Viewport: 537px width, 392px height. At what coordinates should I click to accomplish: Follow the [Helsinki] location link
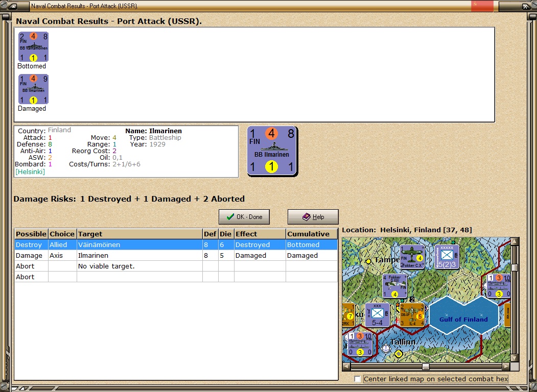(30, 171)
